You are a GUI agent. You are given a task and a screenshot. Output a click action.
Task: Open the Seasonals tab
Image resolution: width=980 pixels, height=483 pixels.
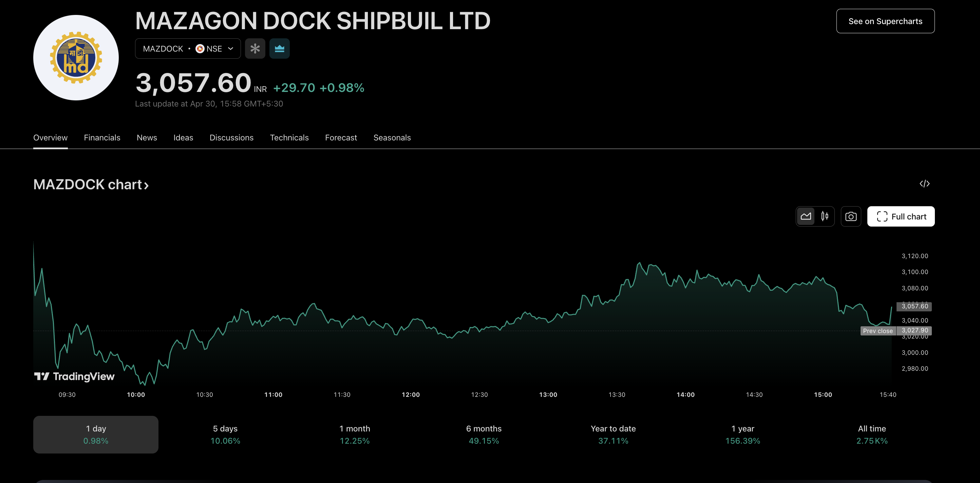pos(392,138)
